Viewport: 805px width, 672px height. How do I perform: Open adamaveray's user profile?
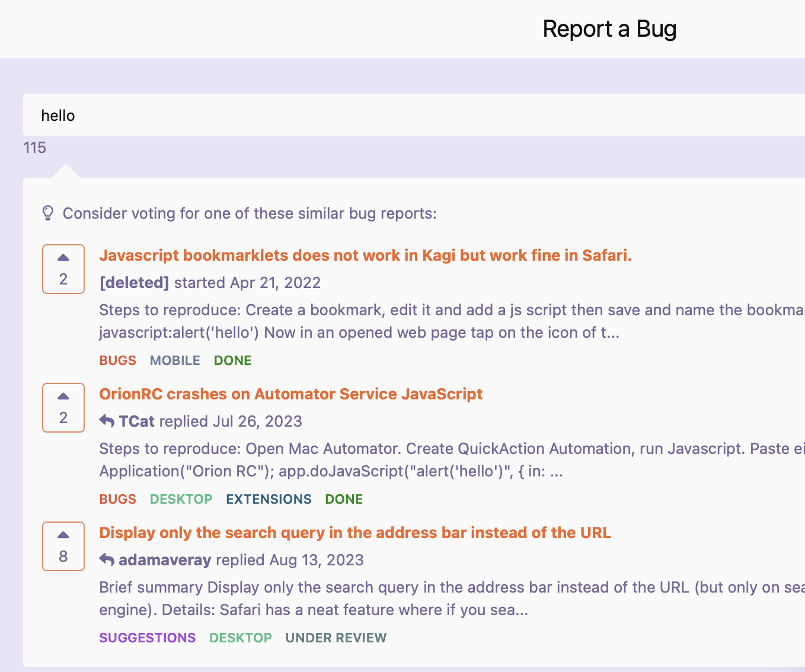pyautogui.click(x=165, y=560)
